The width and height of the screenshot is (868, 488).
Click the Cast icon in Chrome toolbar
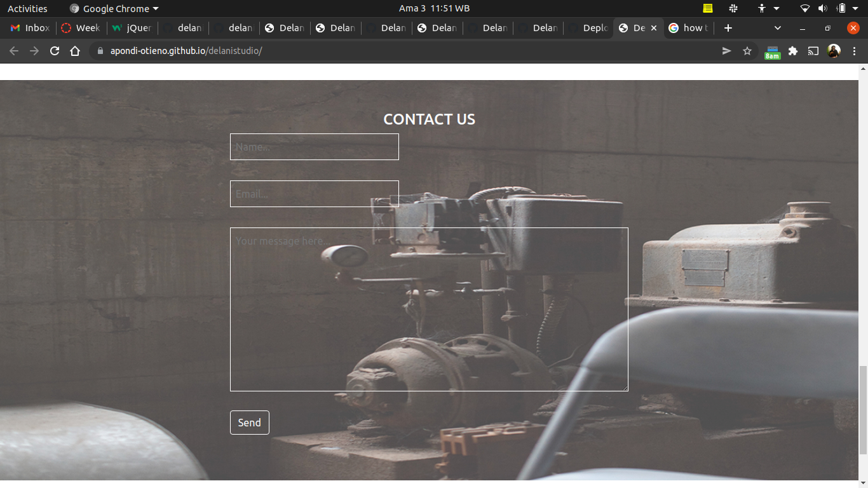coord(813,51)
